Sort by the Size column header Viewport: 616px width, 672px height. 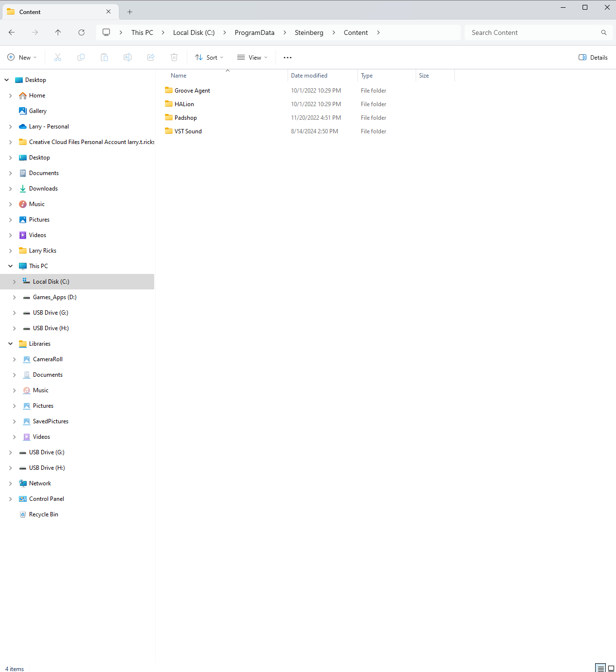(435, 76)
